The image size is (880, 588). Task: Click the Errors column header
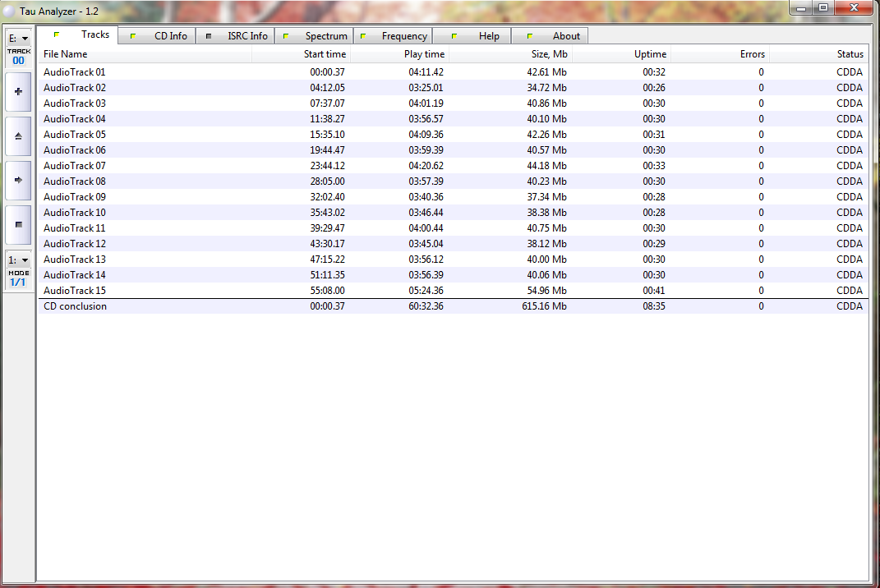point(721,54)
